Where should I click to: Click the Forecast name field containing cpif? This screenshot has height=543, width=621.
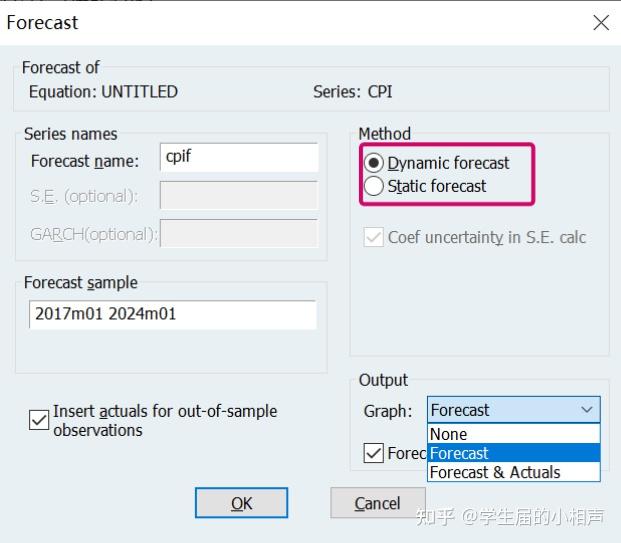click(x=238, y=158)
